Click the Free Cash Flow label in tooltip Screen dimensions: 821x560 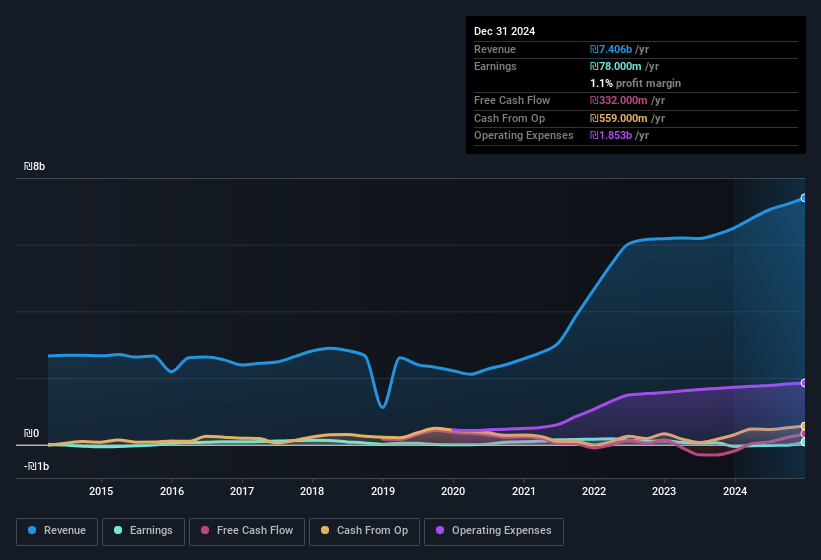coord(512,100)
